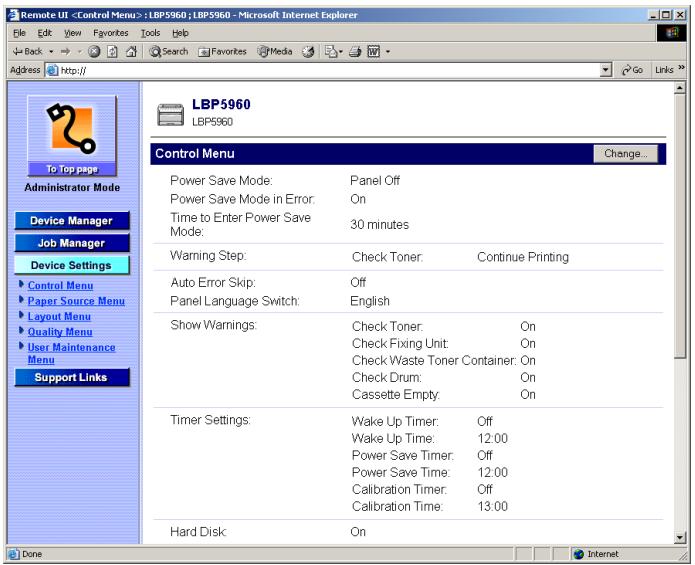Click the LBP5960 printer icon
Image resolution: width=695 pixels, height=565 pixels.
tap(170, 114)
